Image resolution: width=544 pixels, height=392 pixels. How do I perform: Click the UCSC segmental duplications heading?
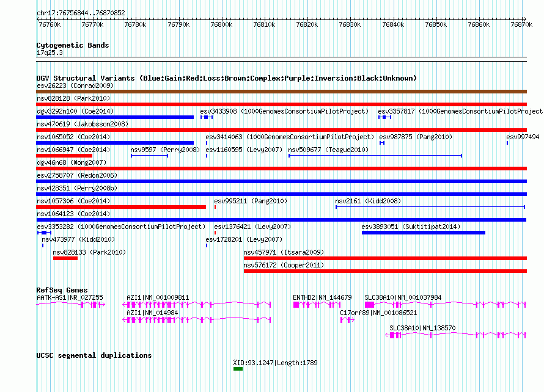click(94, 355)
